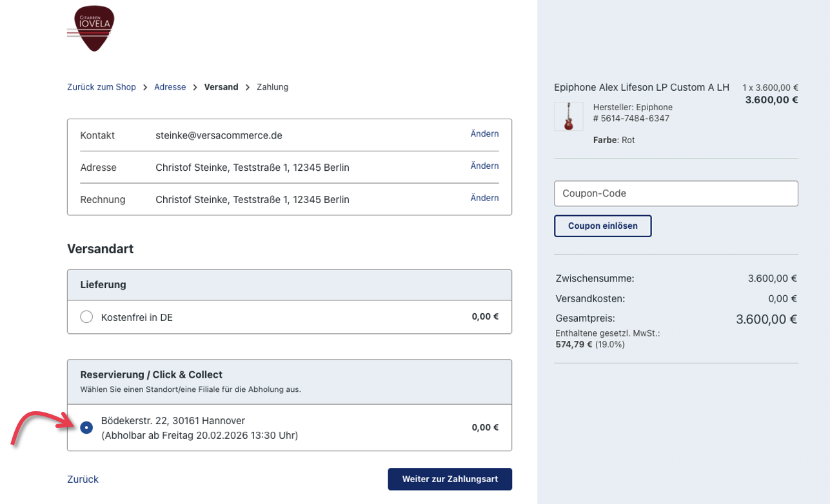Open the Adresse breadcrumb step
The height and width of the screenshot is (504, 830).
click(170, 87)
